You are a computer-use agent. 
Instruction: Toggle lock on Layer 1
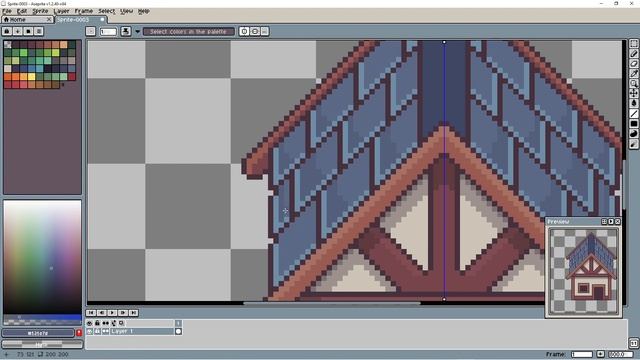[x=98, y=331]
